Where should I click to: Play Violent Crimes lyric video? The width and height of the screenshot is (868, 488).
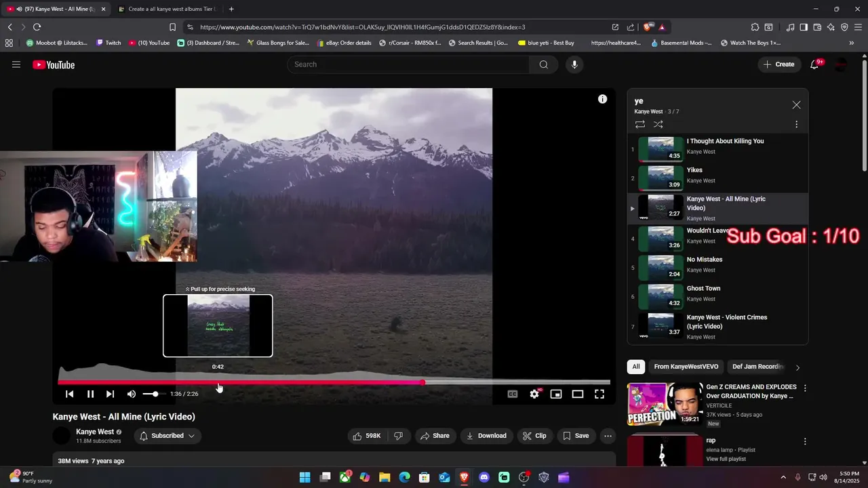(x=717, y=327)
